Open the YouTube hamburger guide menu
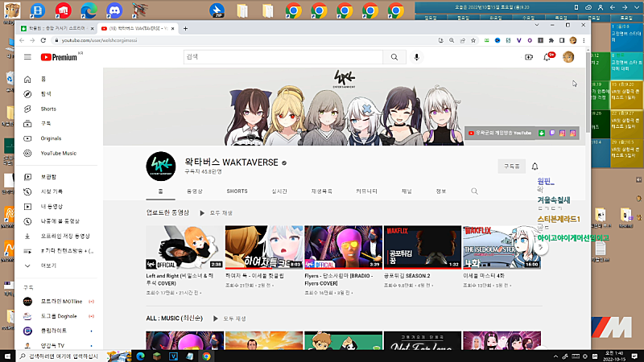 click(x=27, y=57)
